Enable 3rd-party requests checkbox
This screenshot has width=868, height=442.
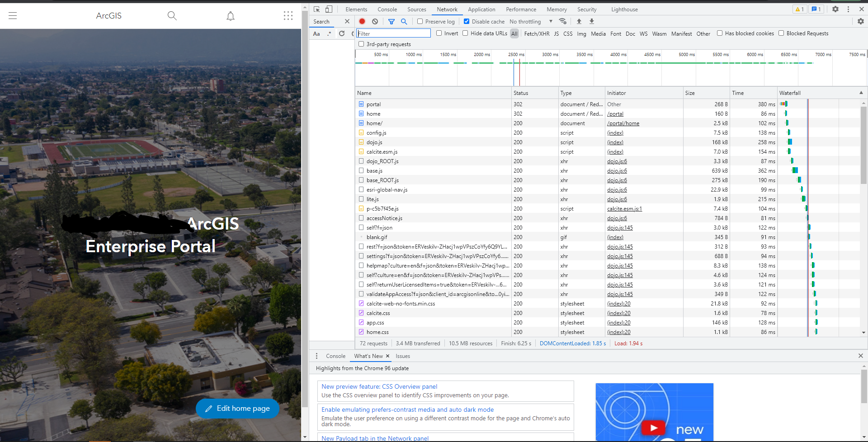(x=361, y=44)
